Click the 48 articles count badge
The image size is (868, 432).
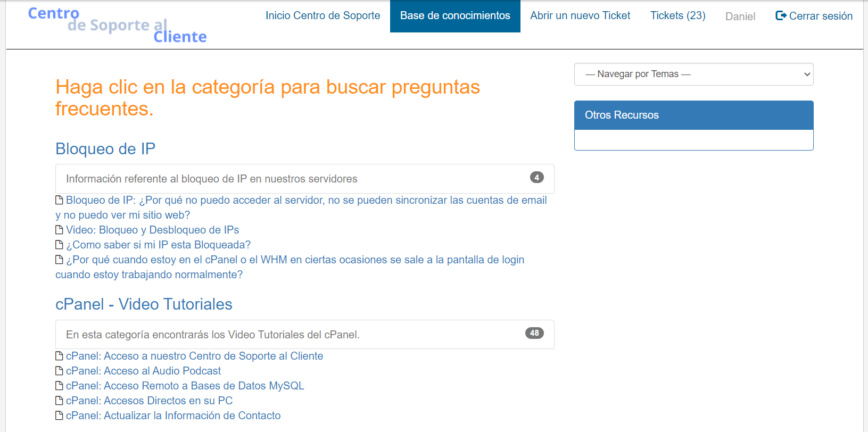[x=534, y=333]
